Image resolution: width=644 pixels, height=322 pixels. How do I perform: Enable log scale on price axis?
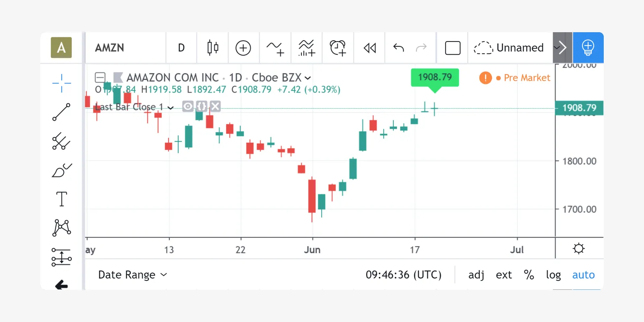(553, 275)
